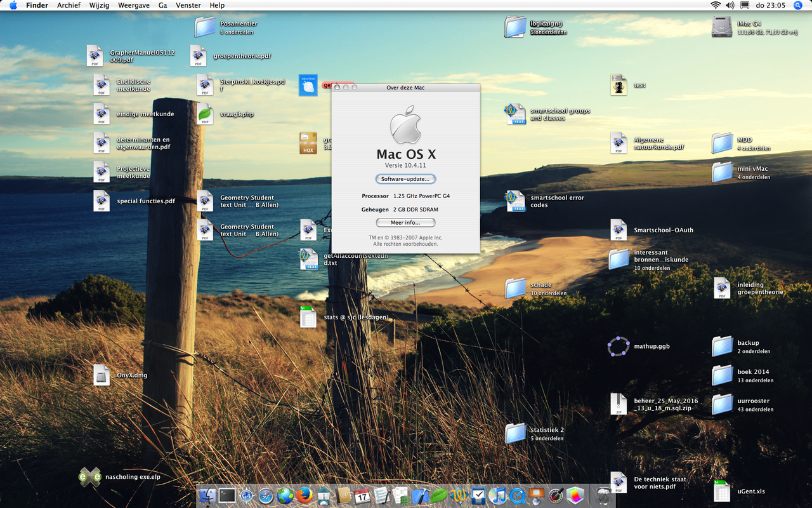Open the blue globe browser in Dock
This screenshot has width=812, height=508.
285,495
